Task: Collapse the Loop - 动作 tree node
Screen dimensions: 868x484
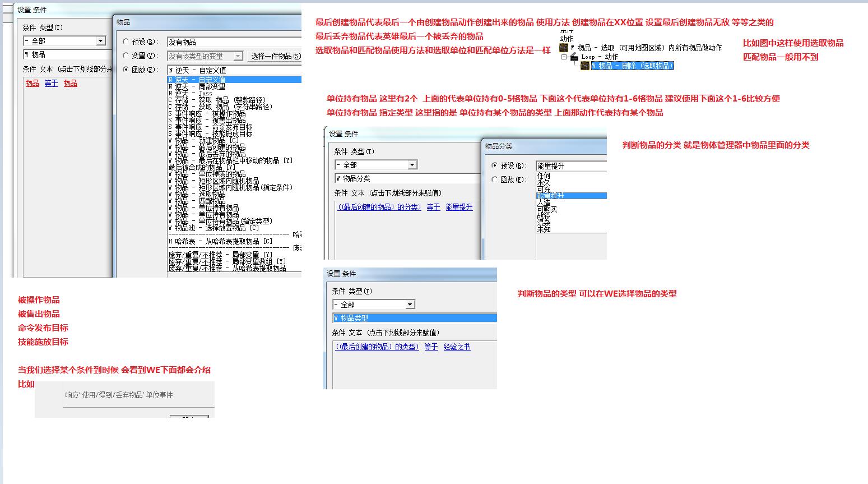Action: (x=564, y=57)
